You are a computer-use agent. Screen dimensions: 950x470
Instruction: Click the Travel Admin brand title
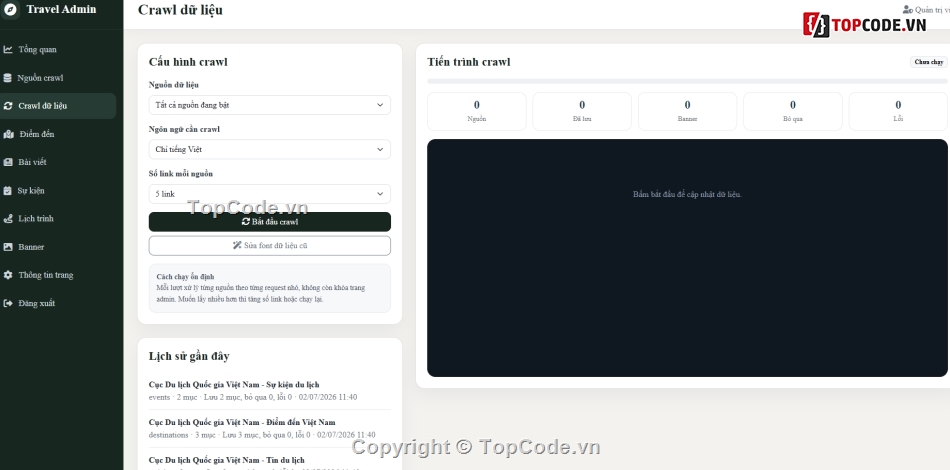pos(61,9)
